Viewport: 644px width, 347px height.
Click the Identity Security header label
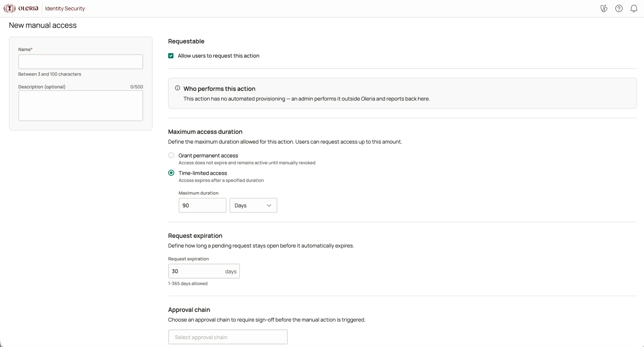[x=65, y=8]
